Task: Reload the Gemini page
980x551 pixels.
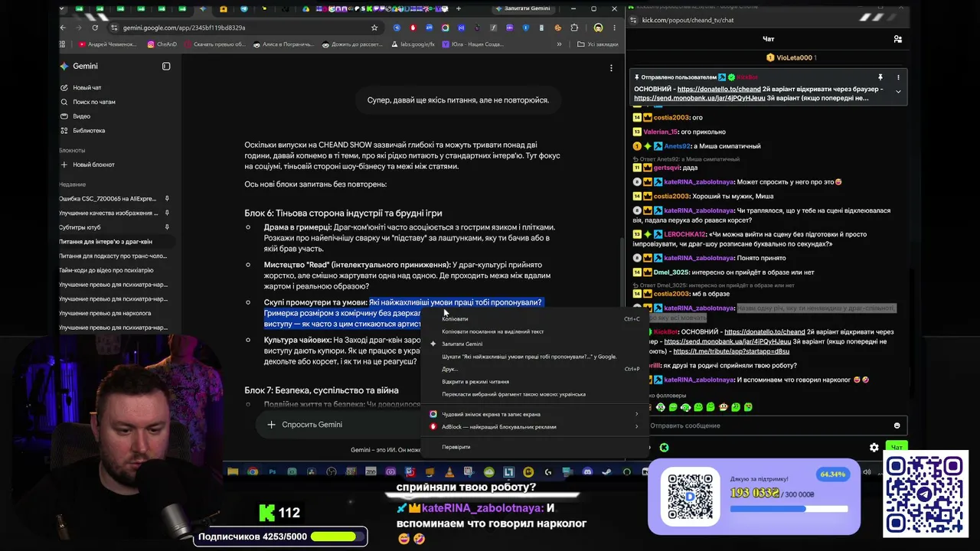Action: 95,28
